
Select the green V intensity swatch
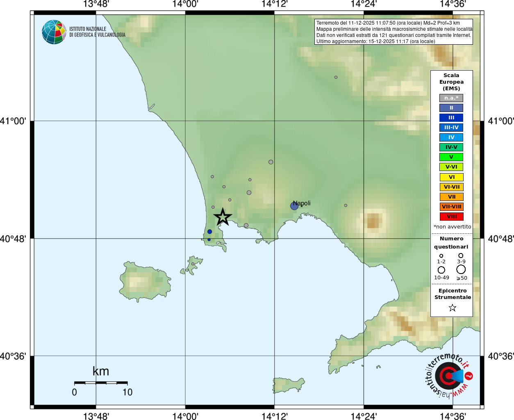tap(451, 157)
